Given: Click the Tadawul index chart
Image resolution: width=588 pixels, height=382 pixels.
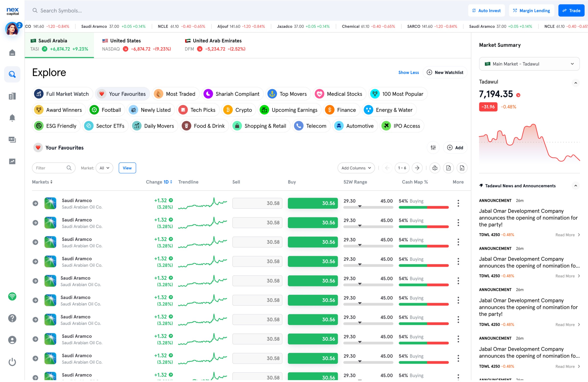Looking at the screenshot, I should (x=529, y=143).
